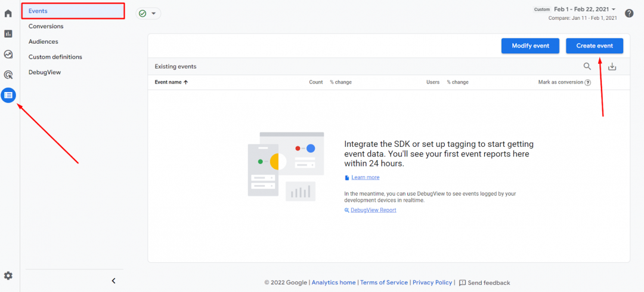Open Terms of Service footer link
Viewport: 644px width, 292px height.
(x=384, y=282)
